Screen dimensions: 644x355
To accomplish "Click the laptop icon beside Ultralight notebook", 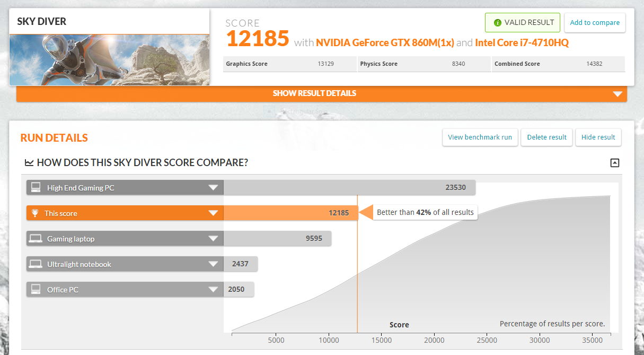I will tap(36, 264).
